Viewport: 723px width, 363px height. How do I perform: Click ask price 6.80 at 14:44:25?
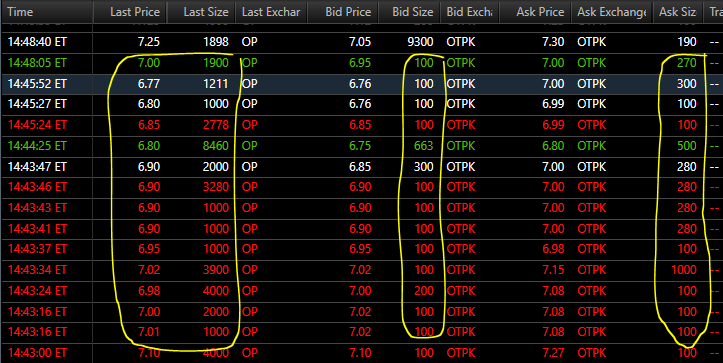553,146
